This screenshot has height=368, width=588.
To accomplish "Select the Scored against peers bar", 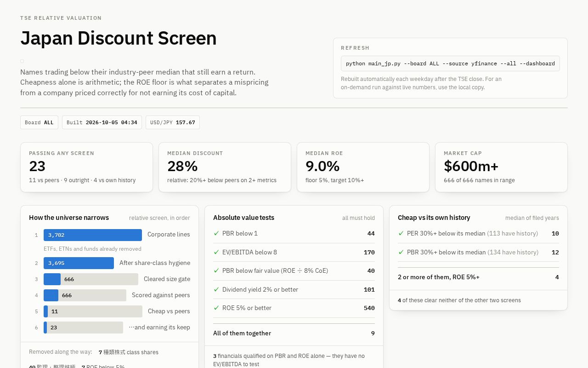I will tap(85, 295).
